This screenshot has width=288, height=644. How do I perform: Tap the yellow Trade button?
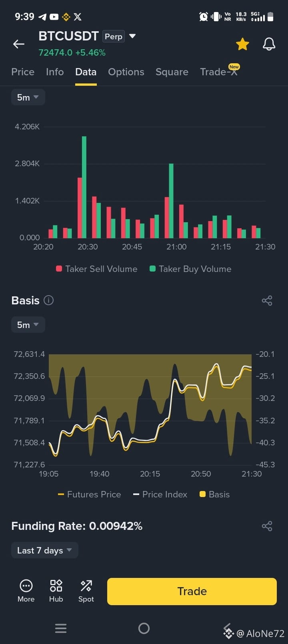pyautogui.click(x=192, y=591)
